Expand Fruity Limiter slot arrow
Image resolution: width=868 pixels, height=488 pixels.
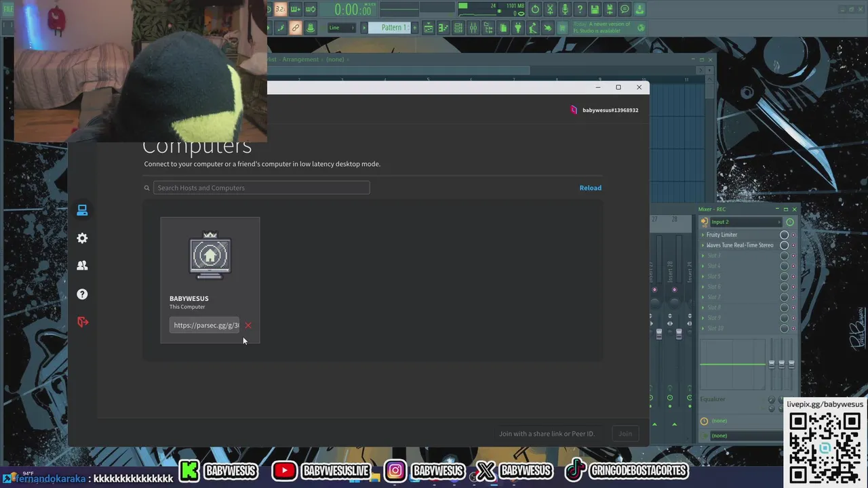click(703, 235)
